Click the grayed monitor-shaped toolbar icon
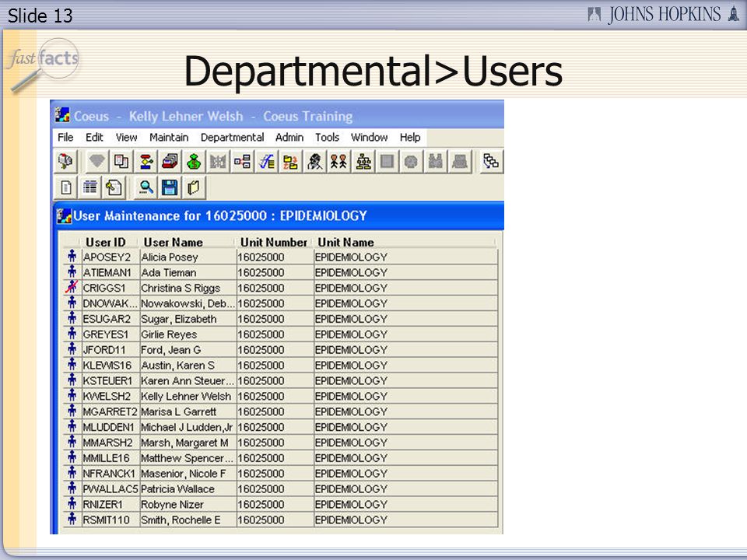The width and height of the screenshot is (747, 560). point(460,162)
